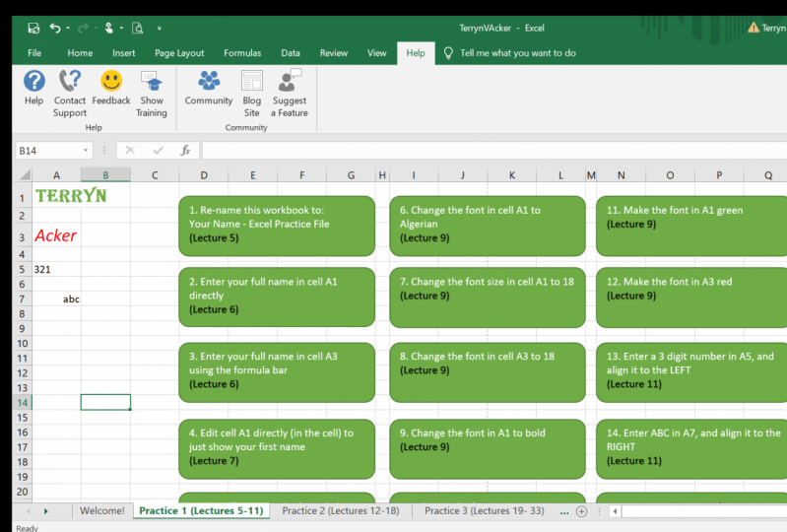Open the Data ribbon tab
Screen dimensions: 787x532
291,52
